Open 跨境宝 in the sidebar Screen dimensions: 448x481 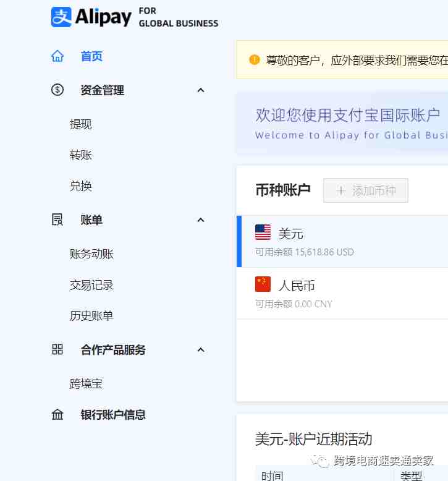click(x=86, y=384)
